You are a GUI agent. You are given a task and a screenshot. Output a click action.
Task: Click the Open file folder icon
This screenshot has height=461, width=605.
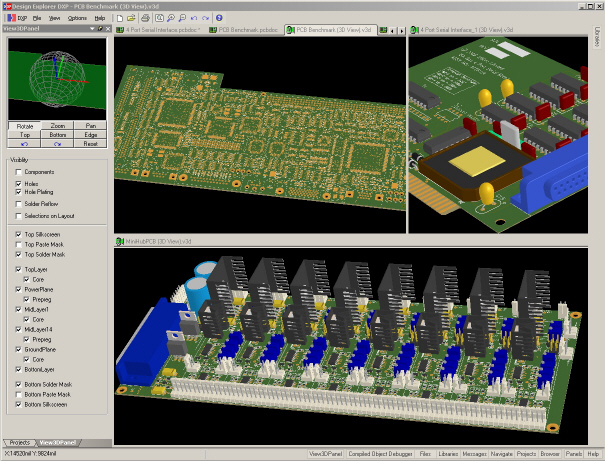click(131, 18)
